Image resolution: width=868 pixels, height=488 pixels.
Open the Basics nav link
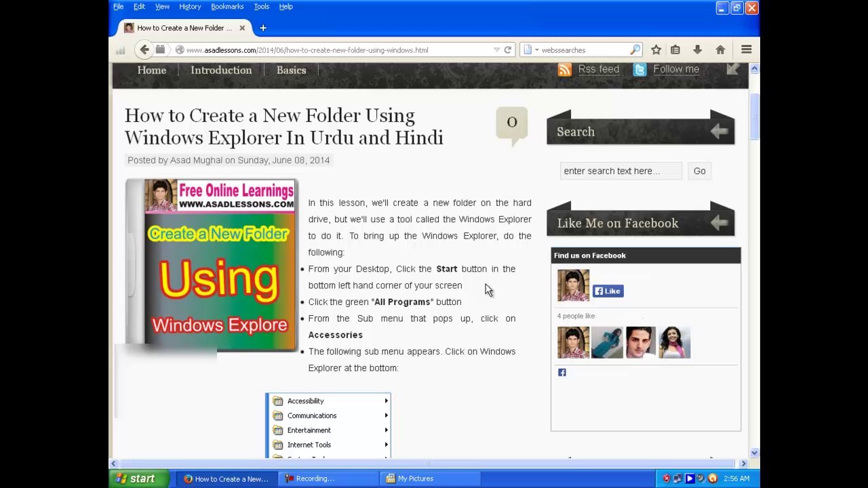click(x=292, y=70)
